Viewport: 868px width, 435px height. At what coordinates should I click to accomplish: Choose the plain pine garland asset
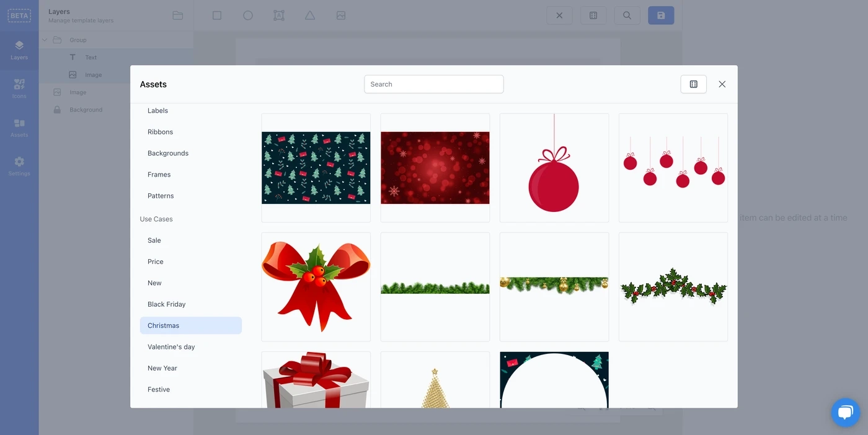pyautogui.click(x=435, y=287)
